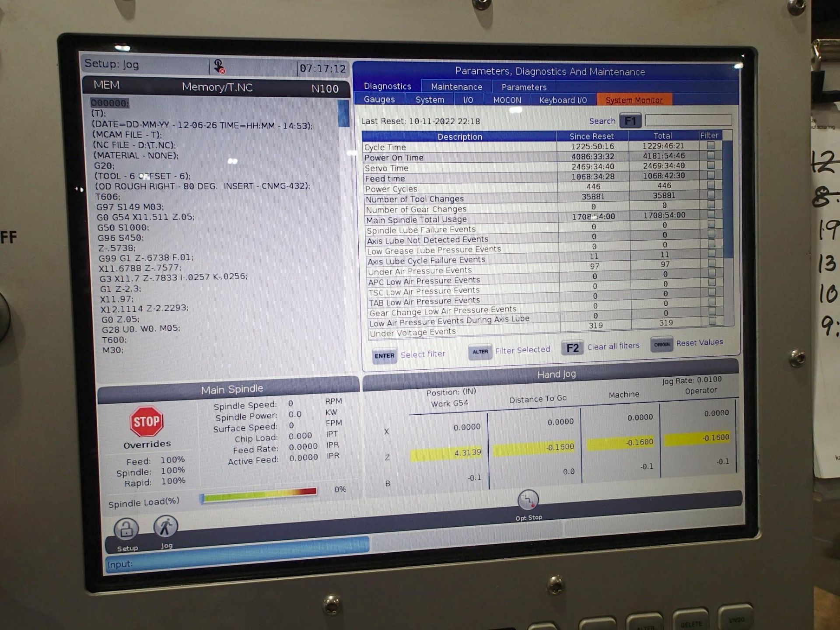The height and width of the screenshot is (630, 840).
Task: Switch to the System sub-tab
Action: [x=430, y=100]
